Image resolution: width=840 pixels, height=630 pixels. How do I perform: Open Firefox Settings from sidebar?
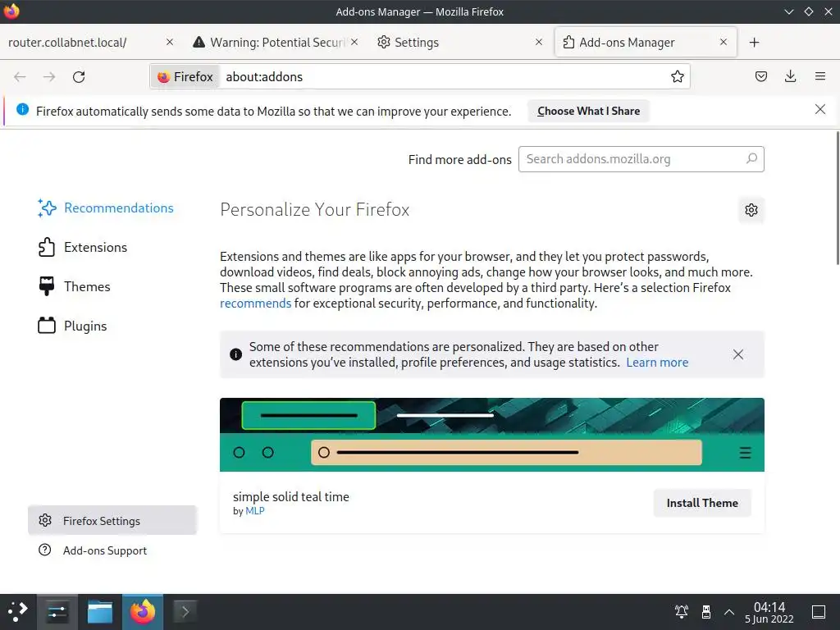click(112, 520)
